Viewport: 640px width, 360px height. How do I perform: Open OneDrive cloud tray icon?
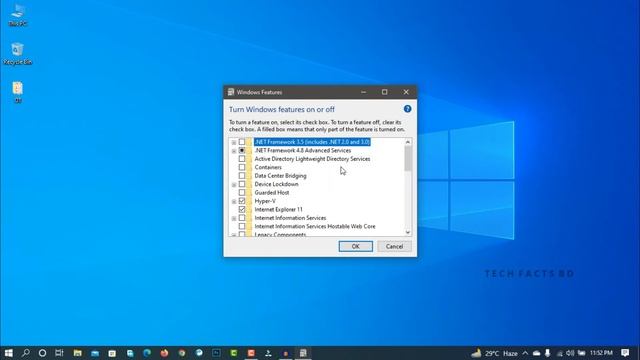coord(536,353)
